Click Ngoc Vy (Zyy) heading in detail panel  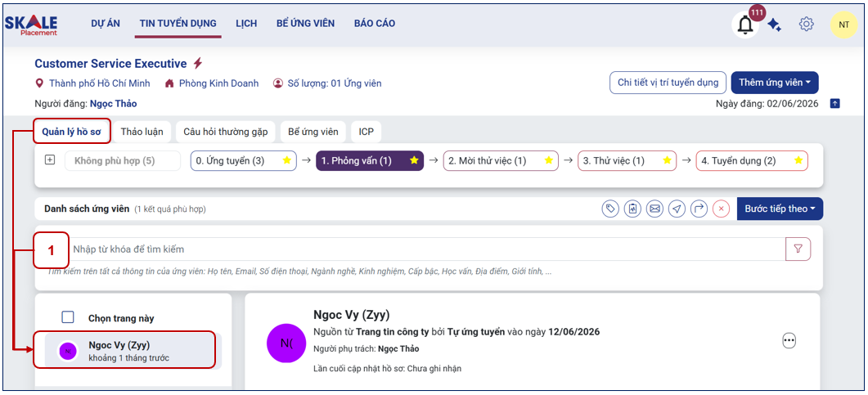coord(352,315)
